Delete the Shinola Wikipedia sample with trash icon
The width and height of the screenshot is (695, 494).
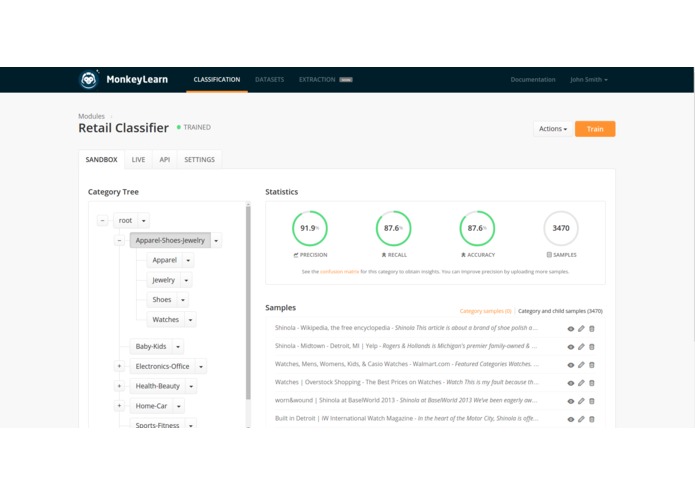point(592,329)
